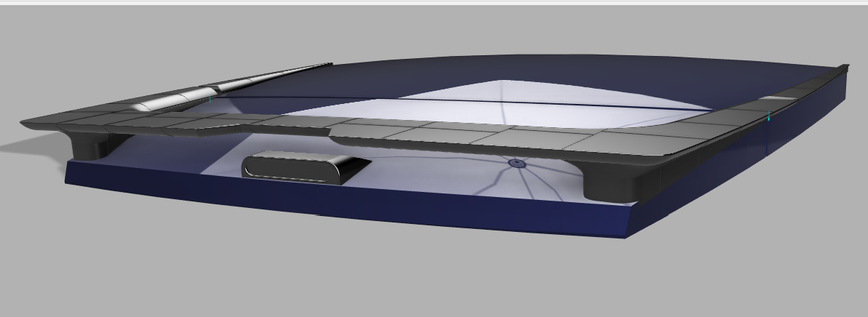The height and width of the screenshot is (317, 868).
Task: Select the circular hub where the lines converge
Action: click(516, 164)
